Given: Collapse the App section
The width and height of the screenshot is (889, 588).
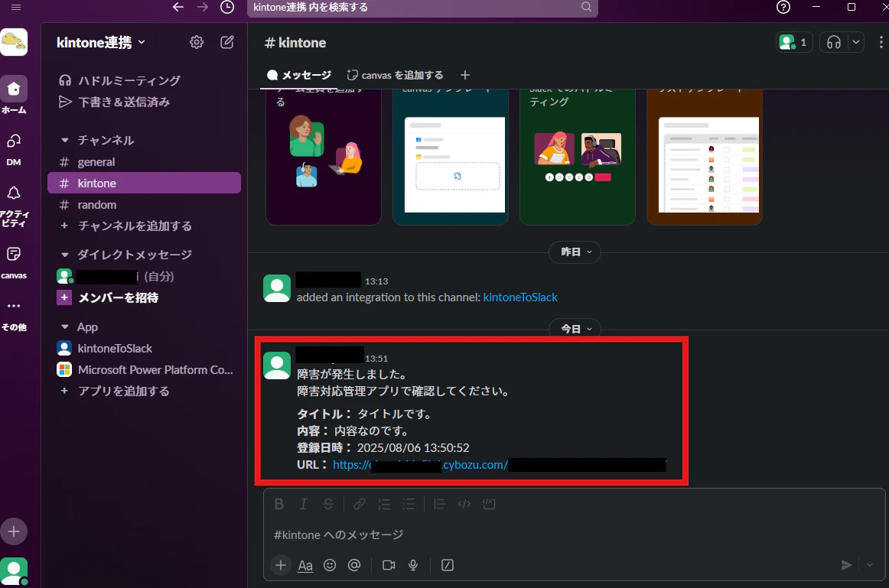Looking at the screenshot, I should (x=64, y=326).
